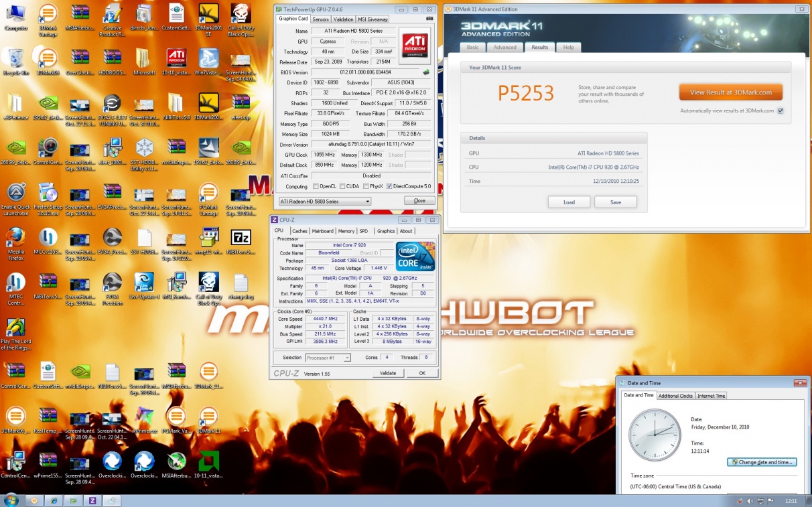
Task: Click the BIOS save chip icon in GPU-Z
Action: click(x=425, y=72)
